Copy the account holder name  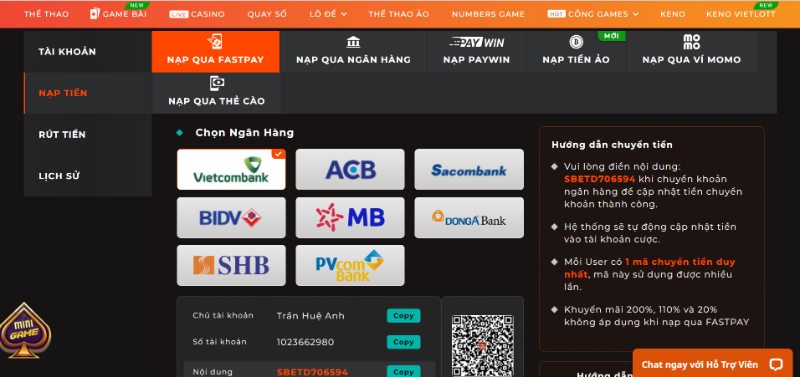pos(404,316)
